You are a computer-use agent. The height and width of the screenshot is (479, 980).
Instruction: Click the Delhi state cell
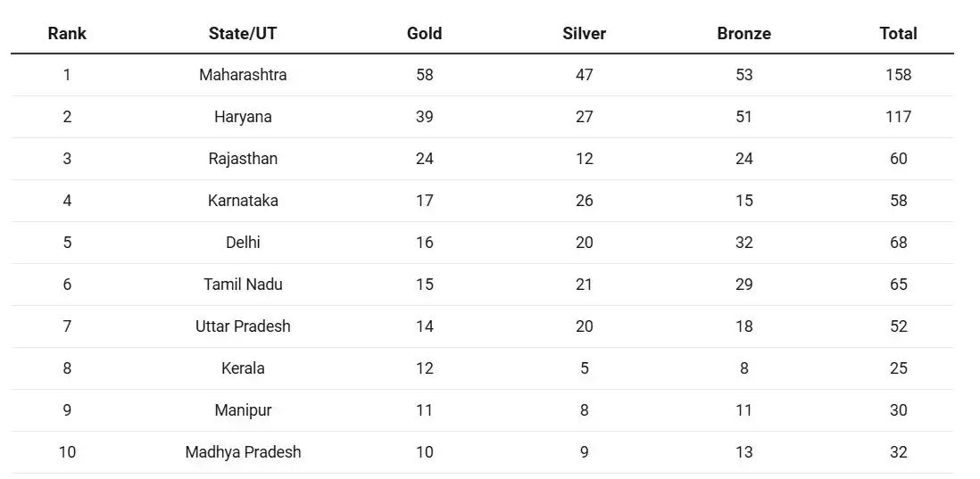point(243,243)
